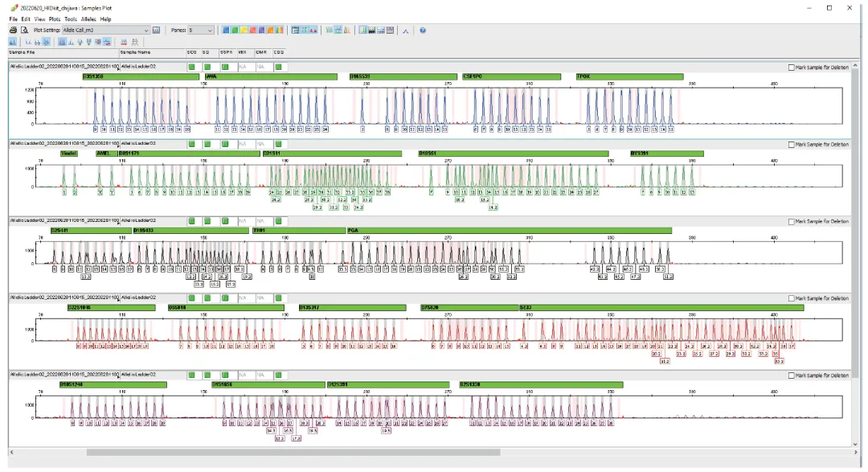Image resolution: width=868 pixels, height=472 pixels.
Task: Tick Mark Sample for Deletion in last pane
Action: [x=791, y=375]
